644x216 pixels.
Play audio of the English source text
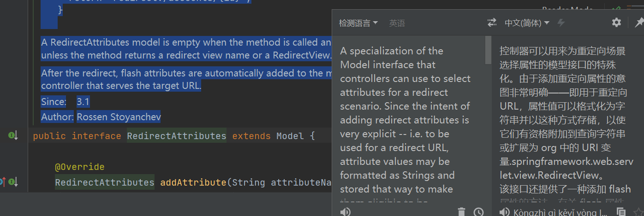click(x=345, y=211)
